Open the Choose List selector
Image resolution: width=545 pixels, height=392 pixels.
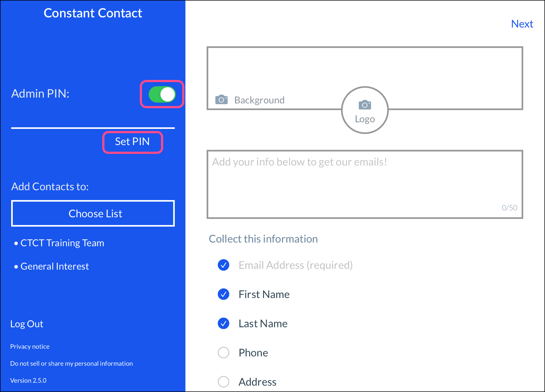point(93,213)
